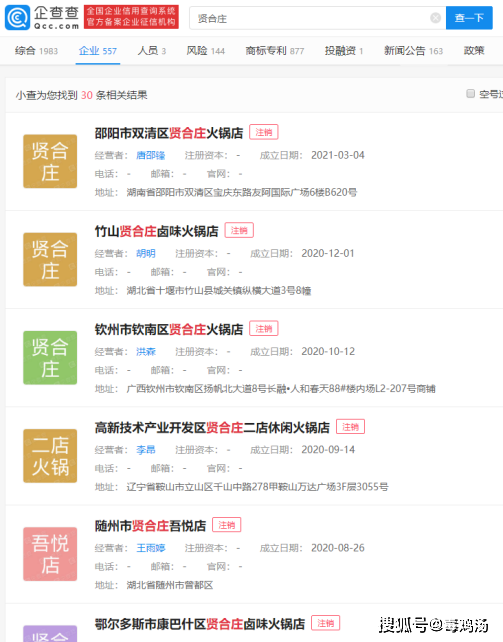Open 竹山贤合庄卤味火锅店 company link
Viewport: 503px width, 642px height.
(x=157, y=231)
